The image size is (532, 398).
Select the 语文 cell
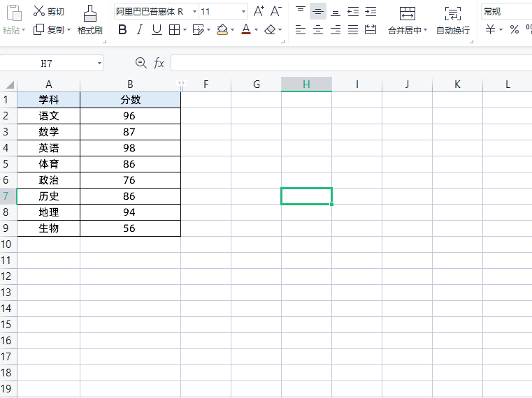pos(48,116)
